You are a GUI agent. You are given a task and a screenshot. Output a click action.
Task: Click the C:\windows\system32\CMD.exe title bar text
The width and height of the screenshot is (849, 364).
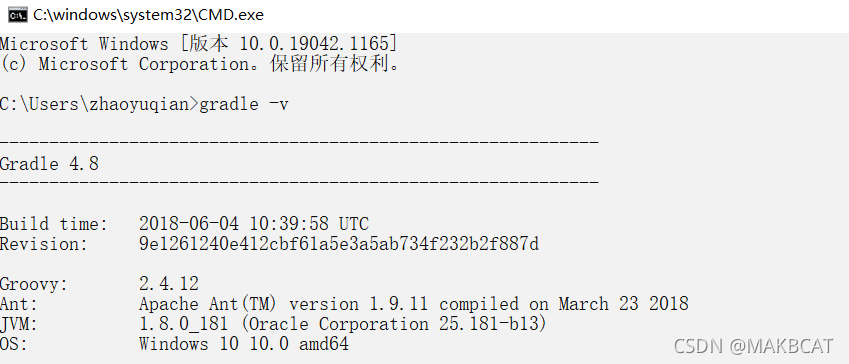tap(148, 15)
